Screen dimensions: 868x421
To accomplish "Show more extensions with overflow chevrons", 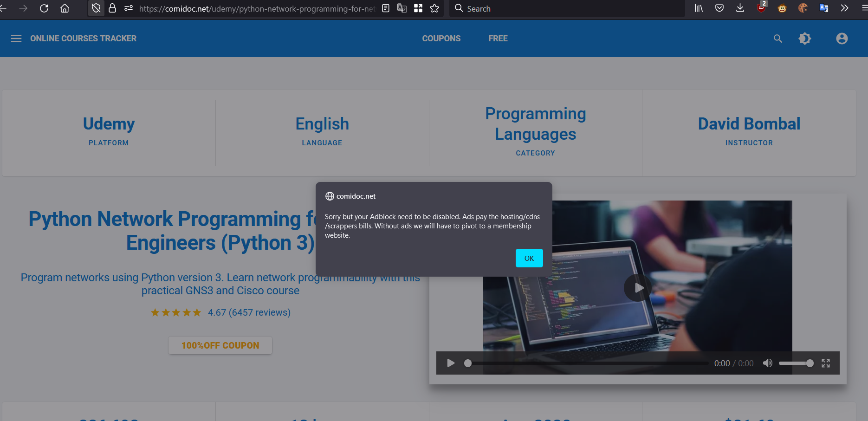I will (x=844, y=8).
